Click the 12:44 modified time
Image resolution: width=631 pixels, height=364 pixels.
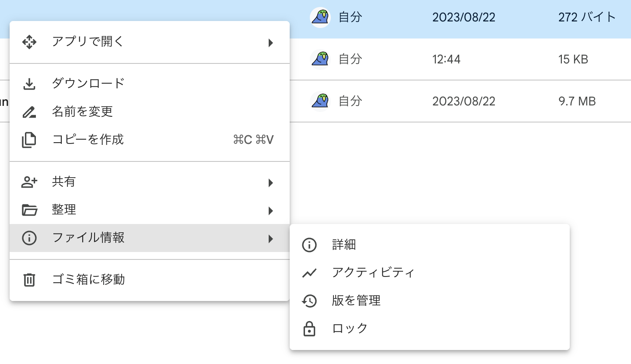click(x=446, y=59)
